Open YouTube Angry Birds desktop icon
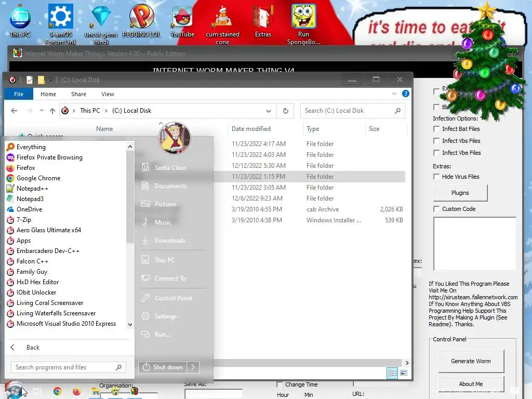The height and width of the screenshot is (399, 532). click(x=182, y=21)
